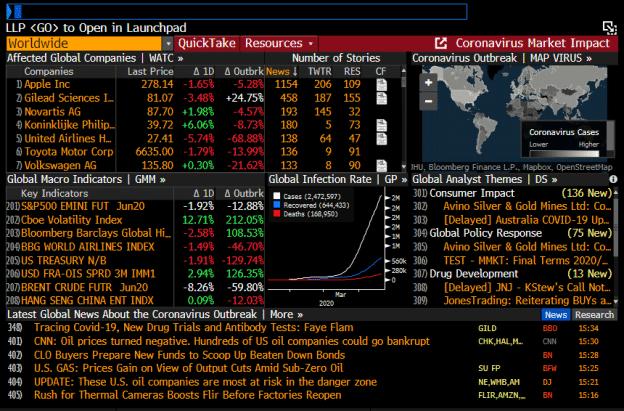
Task: Click the pop-out window icon at top right
Action: pyautogui.click(x=610, y=27)
